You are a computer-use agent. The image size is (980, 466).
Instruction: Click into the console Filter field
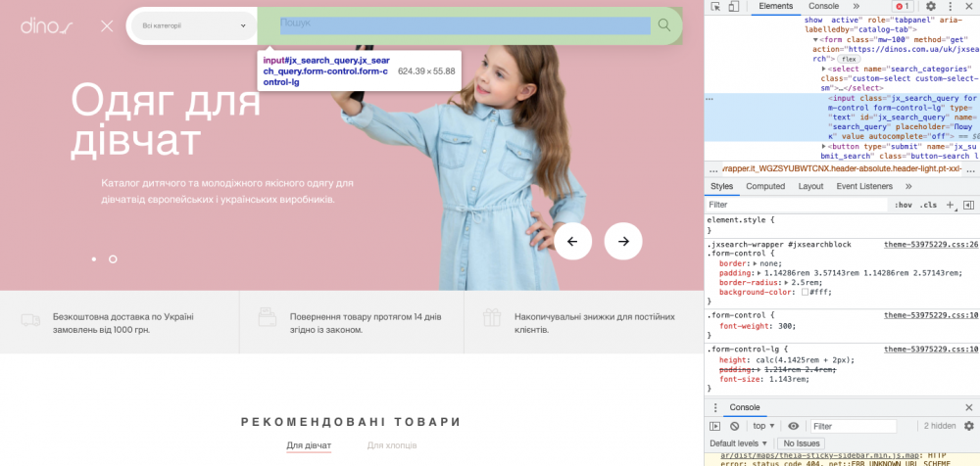pyautogui.click(x=854, y=426)
